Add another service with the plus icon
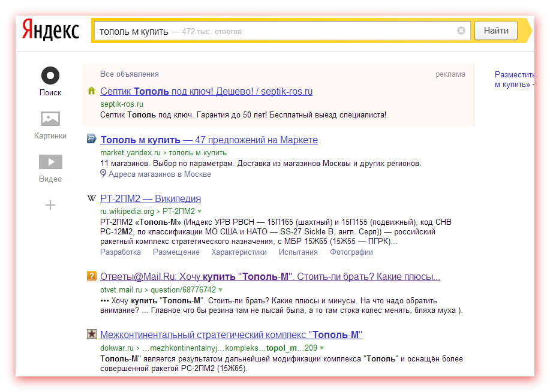 [50, 205]
